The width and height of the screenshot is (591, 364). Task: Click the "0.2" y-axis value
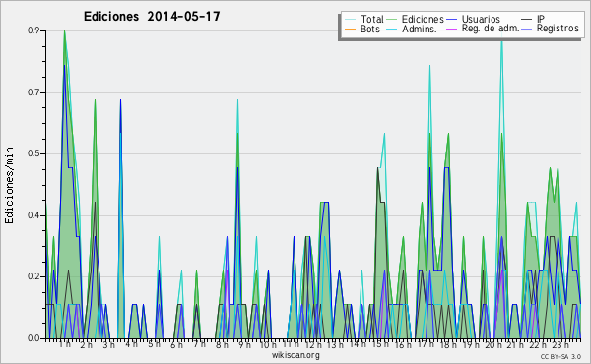coord(33,276)
